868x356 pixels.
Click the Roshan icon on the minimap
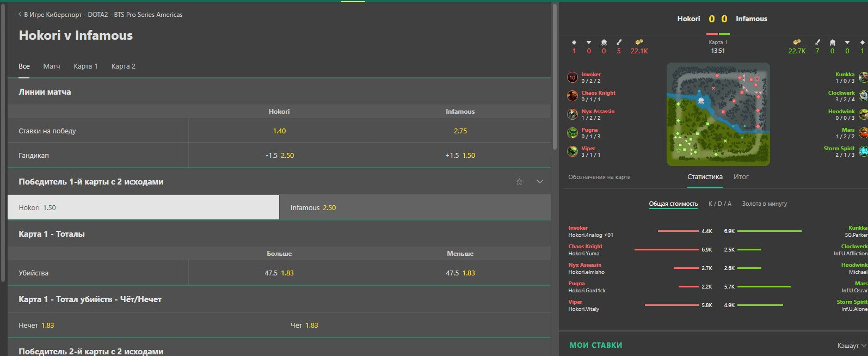click(x=701, y=100)
